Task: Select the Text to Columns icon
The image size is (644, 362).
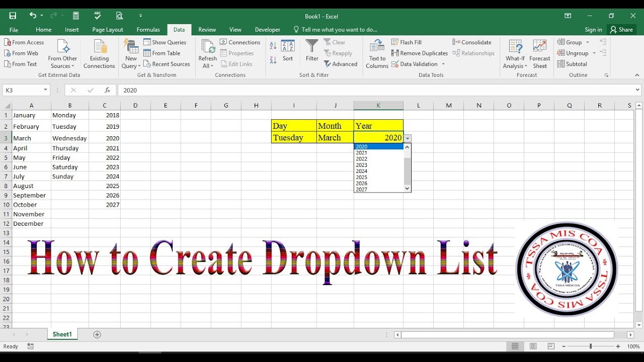Action: [376, 53]
